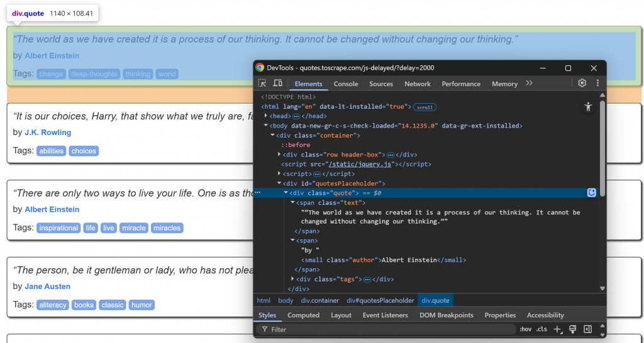Image resolution: width=644 pixels, height=343 pixels.
Task: Click the AI assistance icon on selected row
Action: point(591,193)
